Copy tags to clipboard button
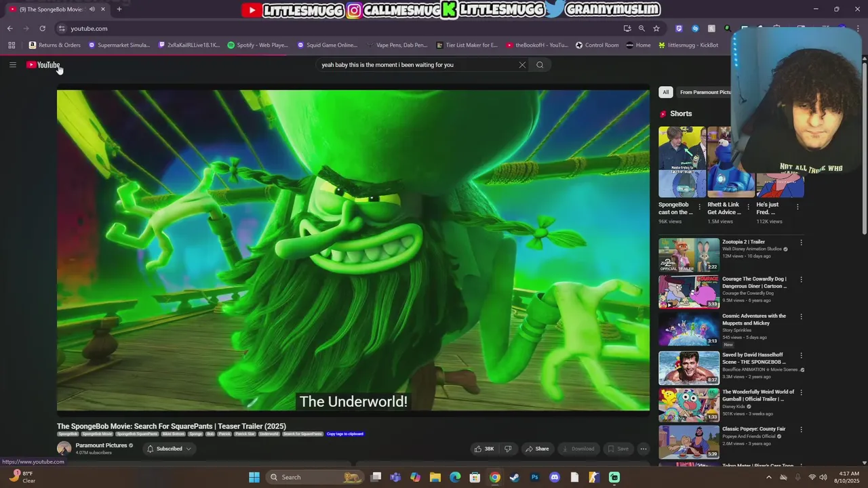 tap(345, 434)
